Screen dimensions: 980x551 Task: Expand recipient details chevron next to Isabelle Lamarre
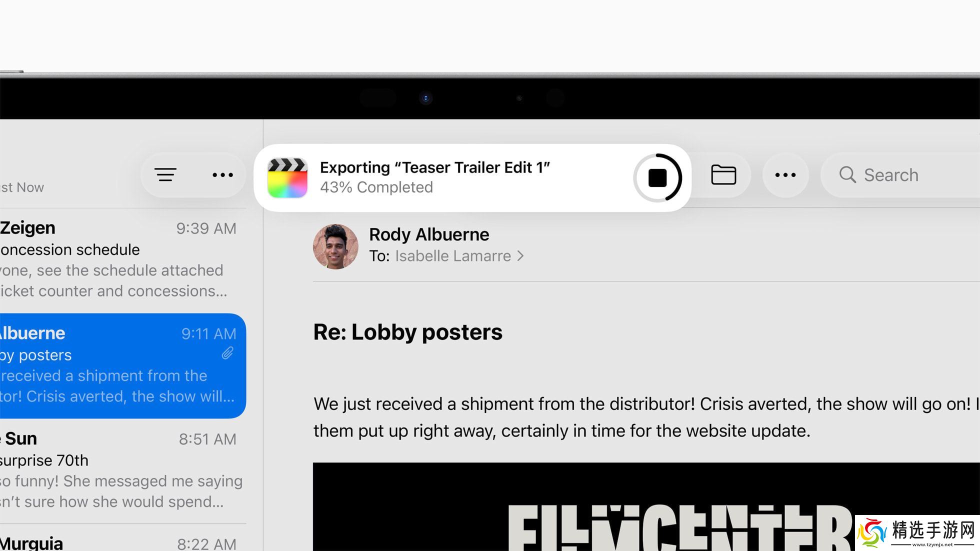click(x=520, y=256)
